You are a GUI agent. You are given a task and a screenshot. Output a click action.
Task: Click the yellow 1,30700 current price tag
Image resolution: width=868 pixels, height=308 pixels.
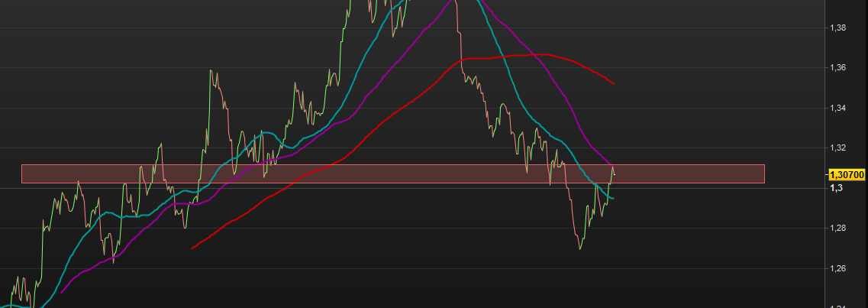point(847,175)
